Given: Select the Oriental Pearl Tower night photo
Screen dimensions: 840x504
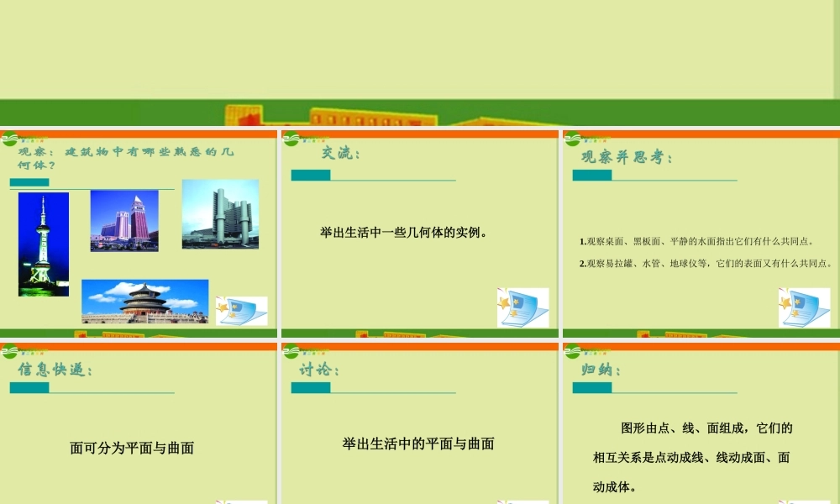Looking at the screenshot, I should (x=44, y=244).
